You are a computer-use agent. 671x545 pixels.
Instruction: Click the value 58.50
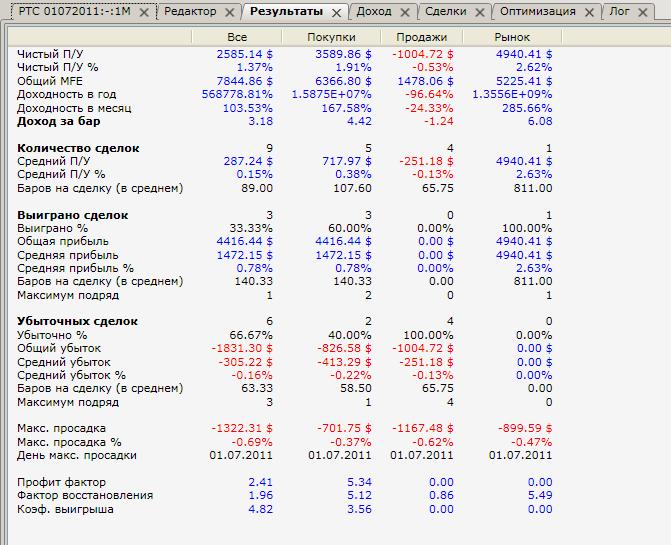(356, 388)
